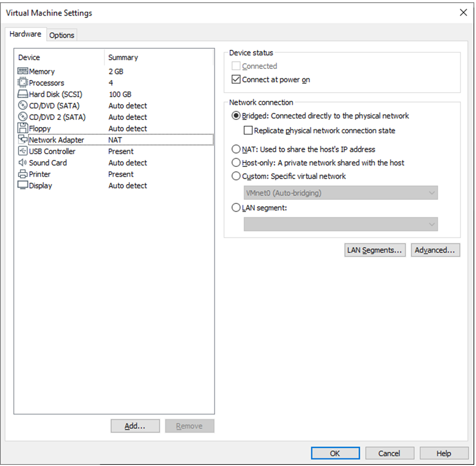
Task: Select the NAT network connection option
Action: point(236,150)
